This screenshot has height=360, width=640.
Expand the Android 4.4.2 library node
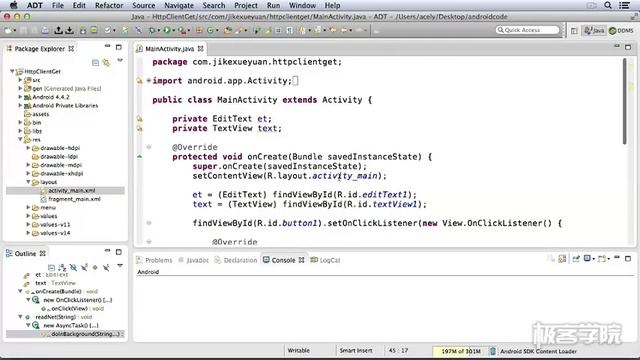[20, 97]
